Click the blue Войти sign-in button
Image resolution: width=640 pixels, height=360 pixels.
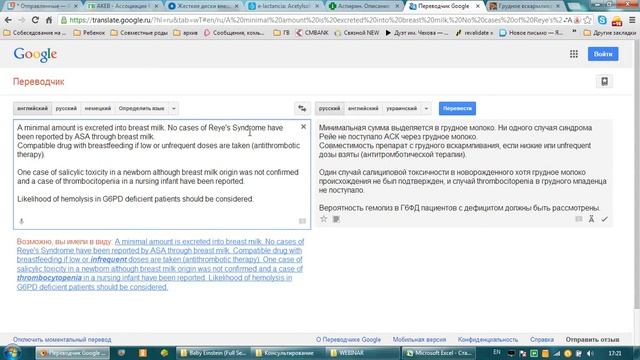pos(603,54)
